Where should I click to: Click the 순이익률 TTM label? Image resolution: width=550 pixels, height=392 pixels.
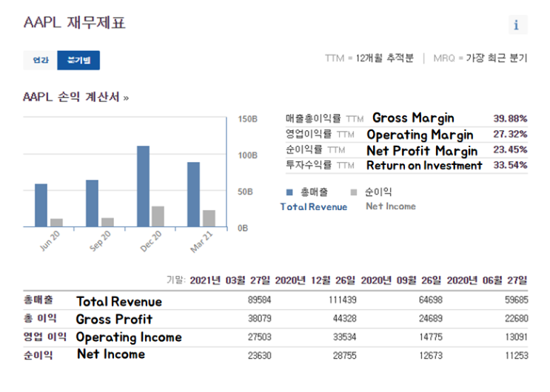pos(315,149)
